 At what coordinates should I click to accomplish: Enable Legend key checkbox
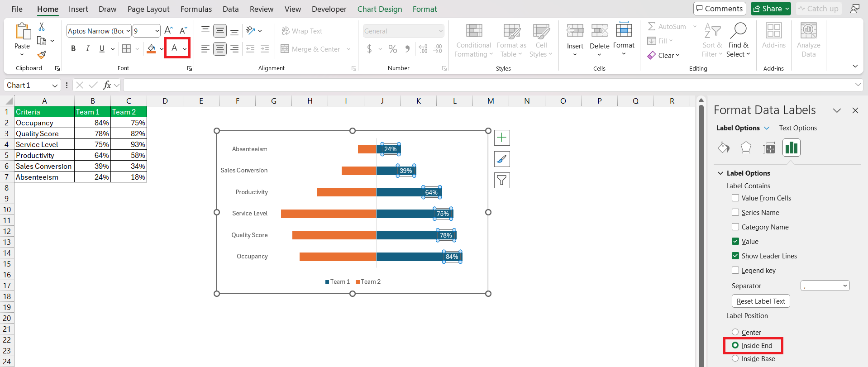(735, 270)
